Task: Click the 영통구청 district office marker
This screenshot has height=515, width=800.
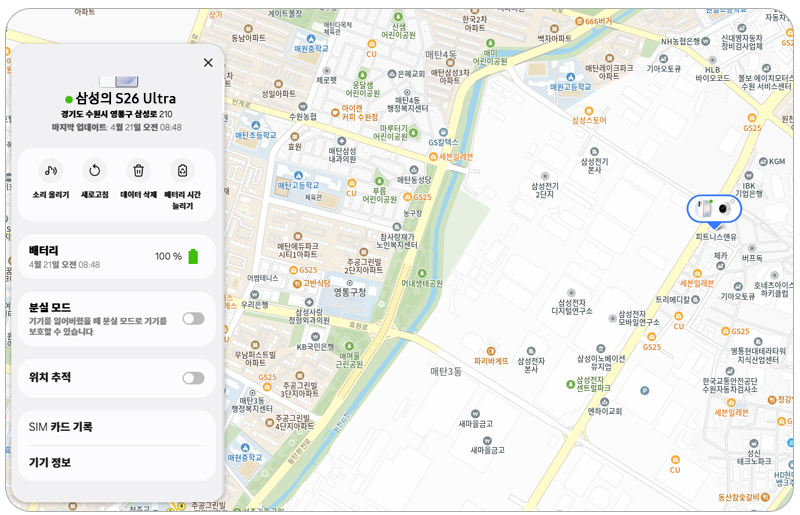Action: coord(349,283)
